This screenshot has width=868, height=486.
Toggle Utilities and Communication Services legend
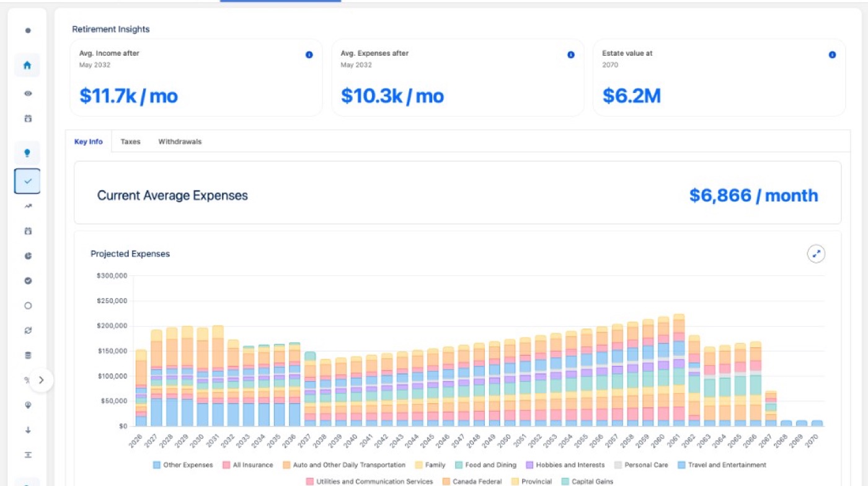click(x=369, y=481)
